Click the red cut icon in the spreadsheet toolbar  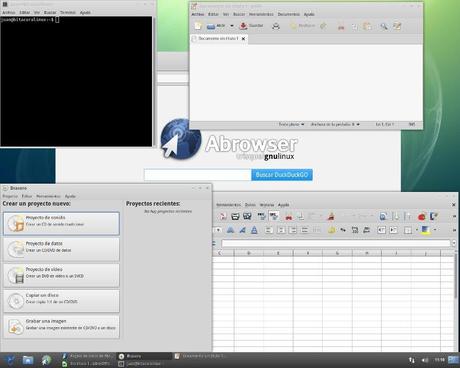pyautogui.click(x=289, y=217)
